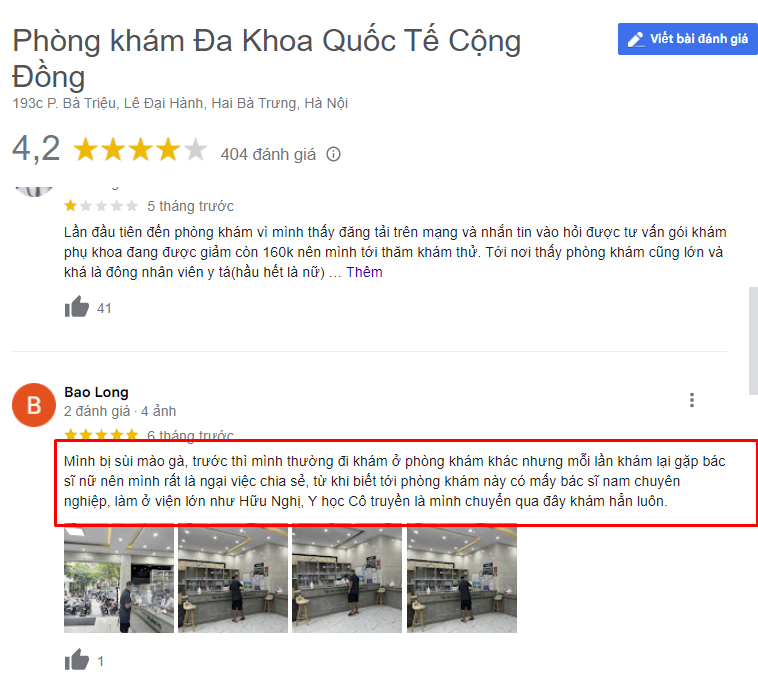Like Bao Long's review with the thumbs-up icon
Viewport: 758px width, 679px height.
coord(77,659)
